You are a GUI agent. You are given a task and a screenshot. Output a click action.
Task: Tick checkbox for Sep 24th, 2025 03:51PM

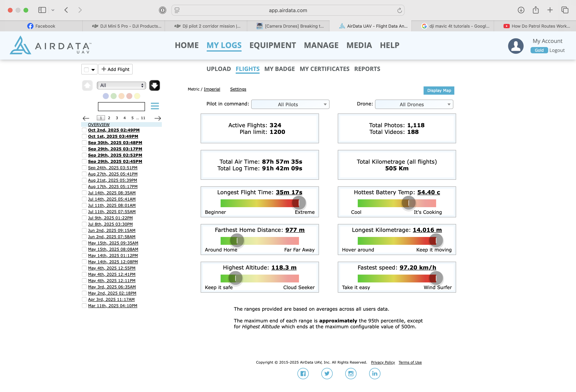pyautogui.click(x=84, y=168)
